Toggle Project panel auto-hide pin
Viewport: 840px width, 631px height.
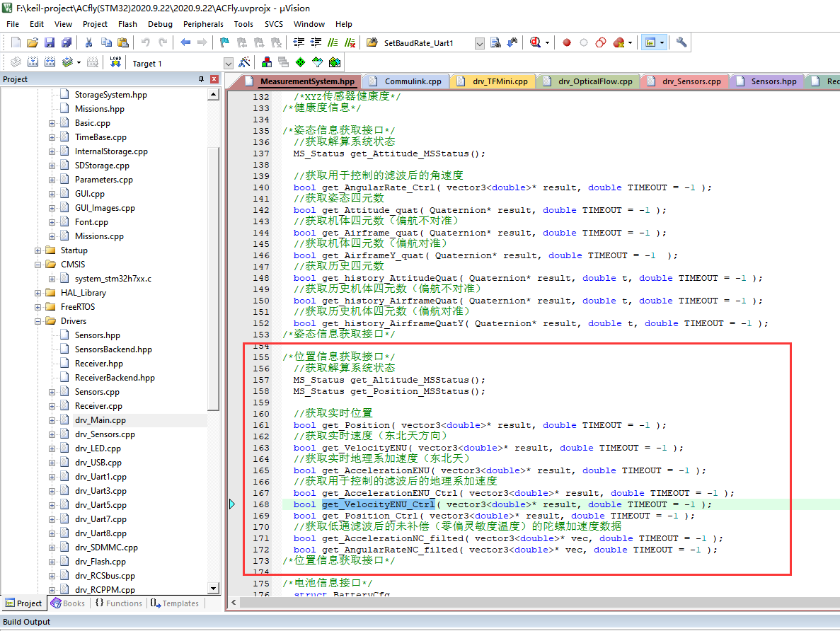[x=201, y=79]
